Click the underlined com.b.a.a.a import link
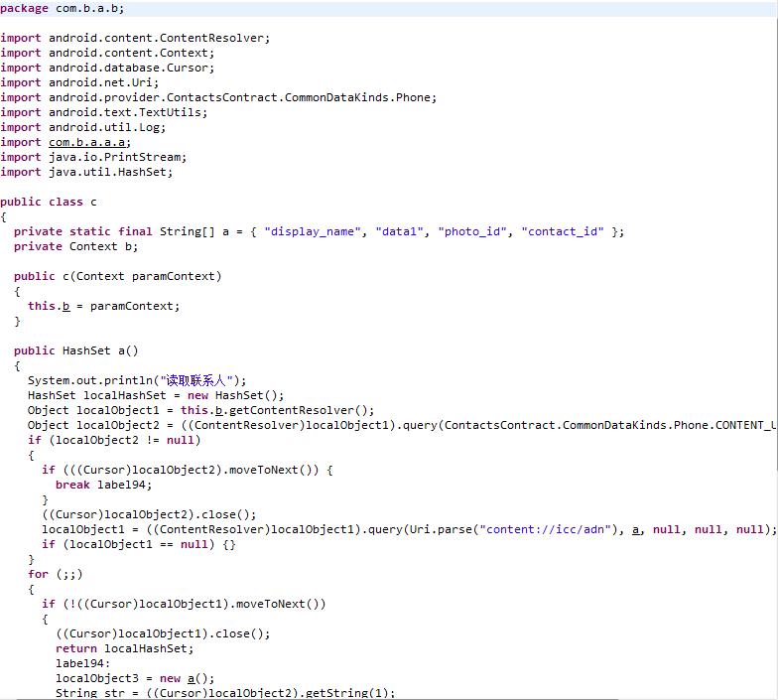 [x=89, y=142]
